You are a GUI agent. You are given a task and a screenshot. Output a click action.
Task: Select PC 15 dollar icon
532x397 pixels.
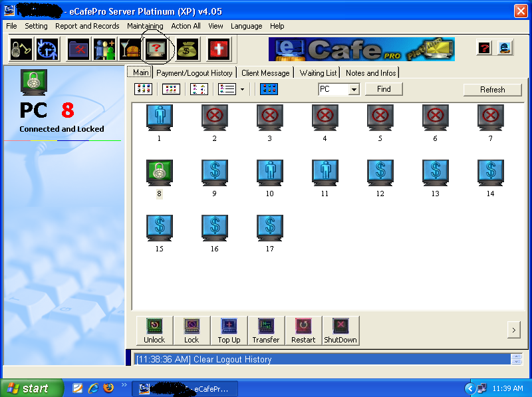(x=160, y=228)
